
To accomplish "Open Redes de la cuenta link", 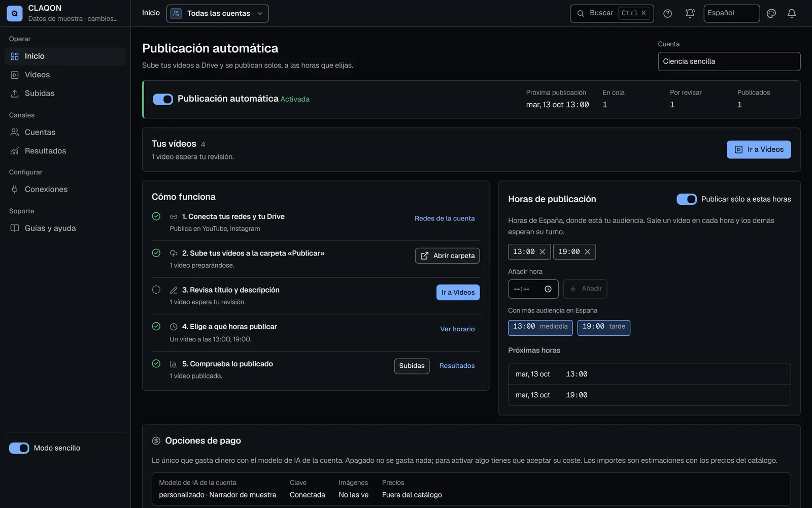I will [x=445, y=218].
